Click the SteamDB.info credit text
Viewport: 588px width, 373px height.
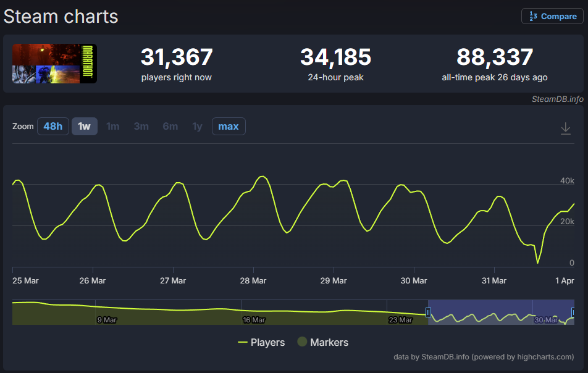(x=557, y=99)
